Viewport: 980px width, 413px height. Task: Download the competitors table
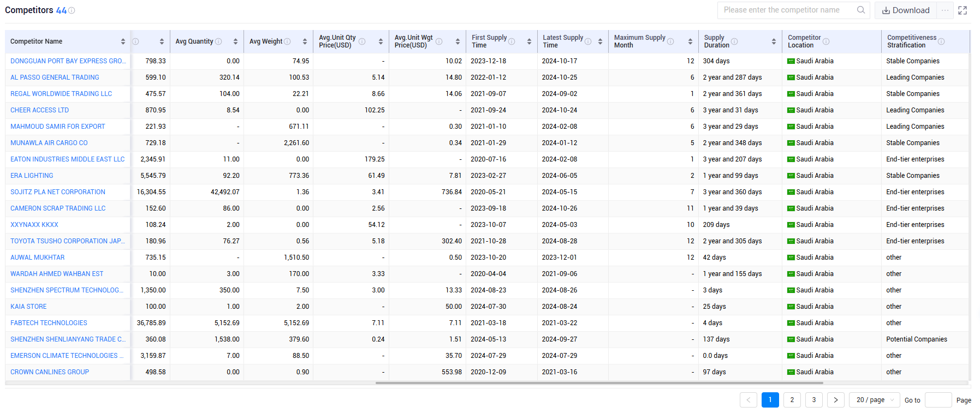click(x=906, y=10)
